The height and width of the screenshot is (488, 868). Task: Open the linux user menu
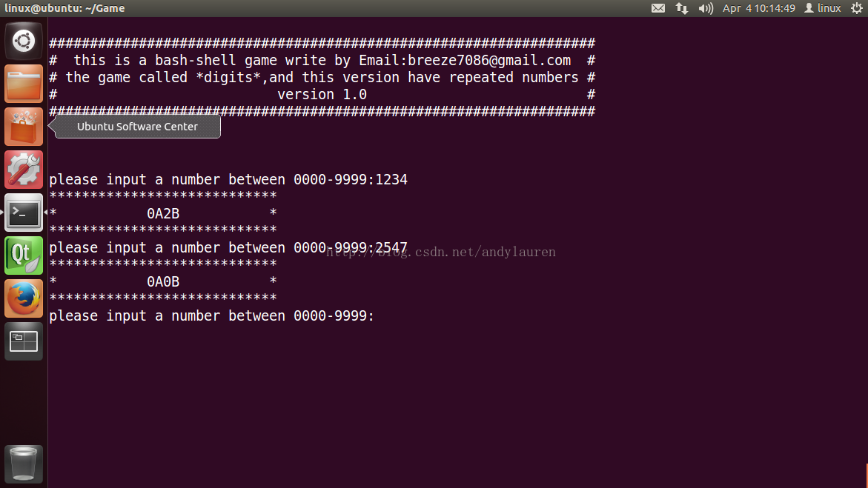(x=823, y=8)
